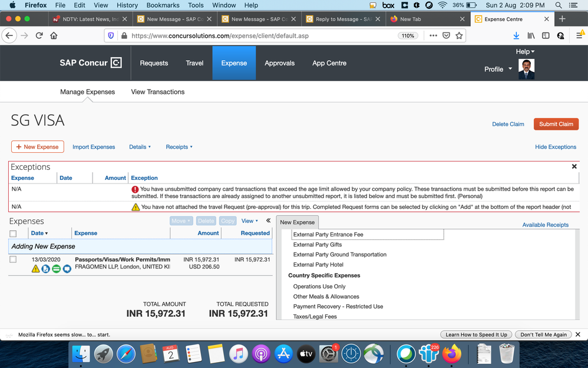Reload the page in Firefox
Screen dimensions: 588x368
[39, 35]
